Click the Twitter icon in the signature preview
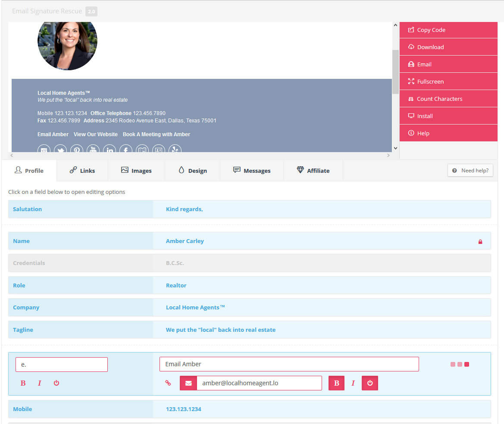 (x=60, y=150)
